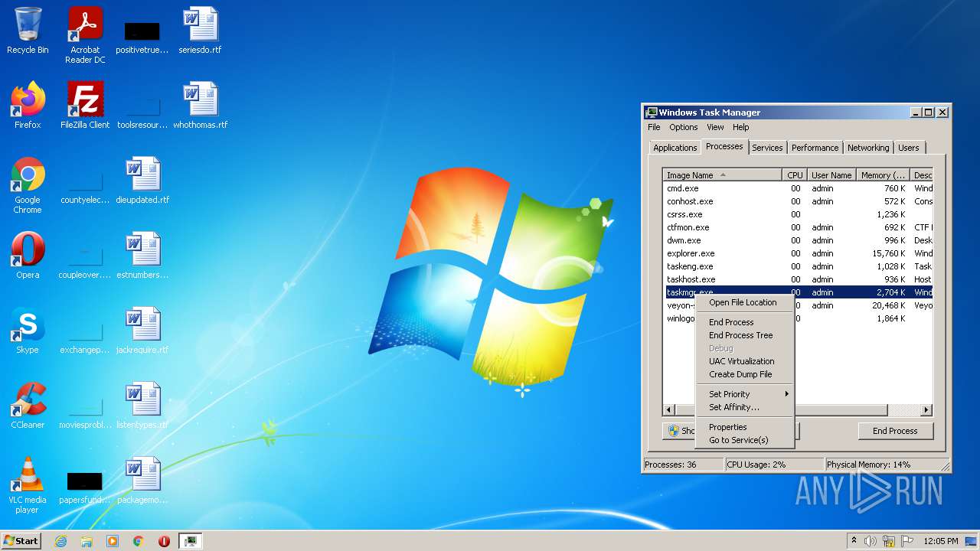Show hidden tray icons arrow
Viewport: 980px width, 551px height.
tap(854, 540)
